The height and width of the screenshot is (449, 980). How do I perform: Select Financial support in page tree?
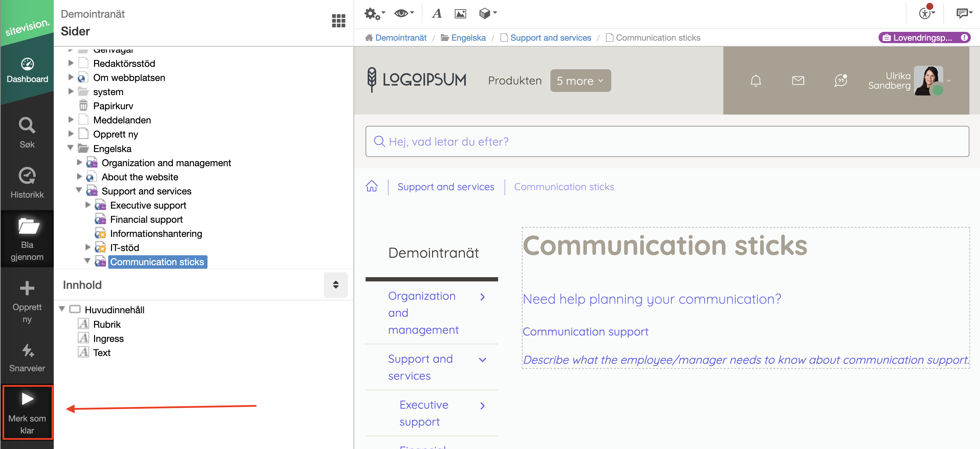[146, 219]
